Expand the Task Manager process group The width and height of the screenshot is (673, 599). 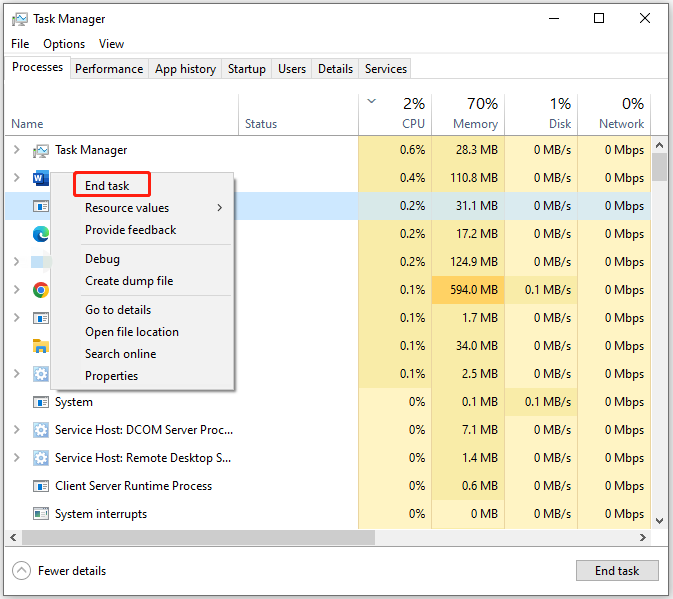[x=16, y=150]
